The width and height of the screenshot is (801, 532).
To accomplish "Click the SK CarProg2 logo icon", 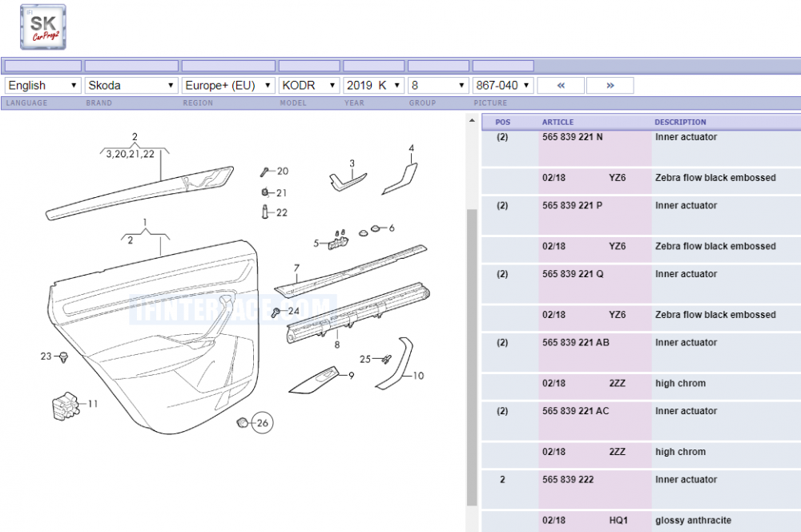I will tap(43, 27).
